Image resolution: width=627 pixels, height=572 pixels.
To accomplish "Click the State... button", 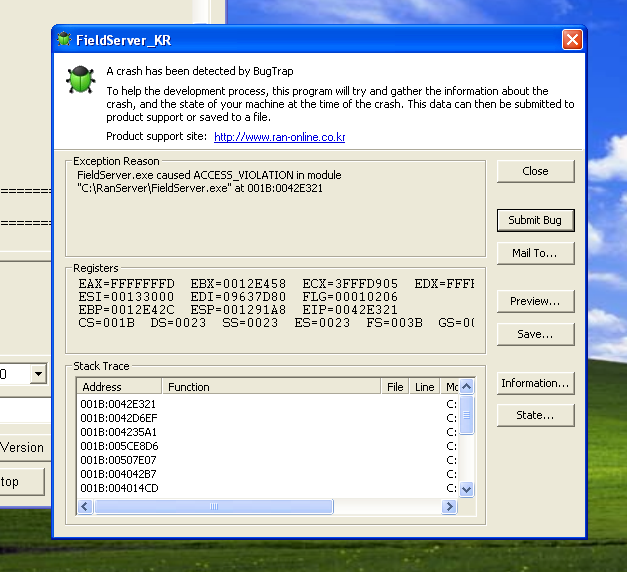I will (x=535, y=416).
